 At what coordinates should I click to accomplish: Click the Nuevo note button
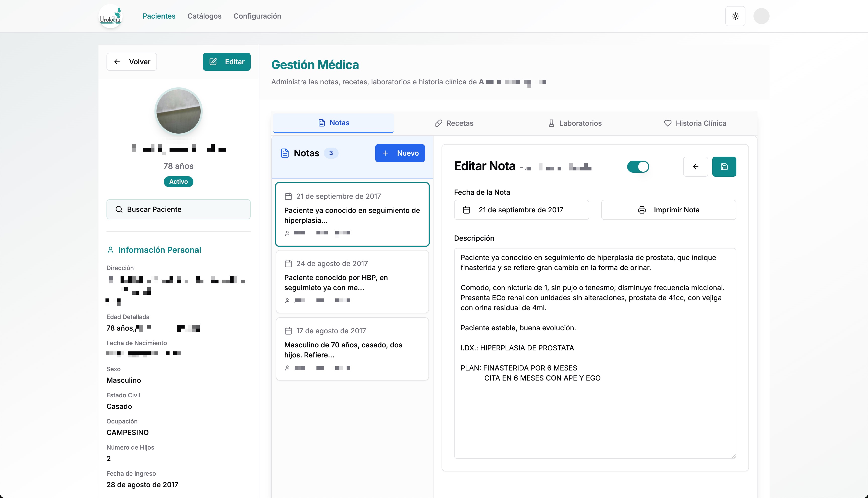[x=400, y=153]
